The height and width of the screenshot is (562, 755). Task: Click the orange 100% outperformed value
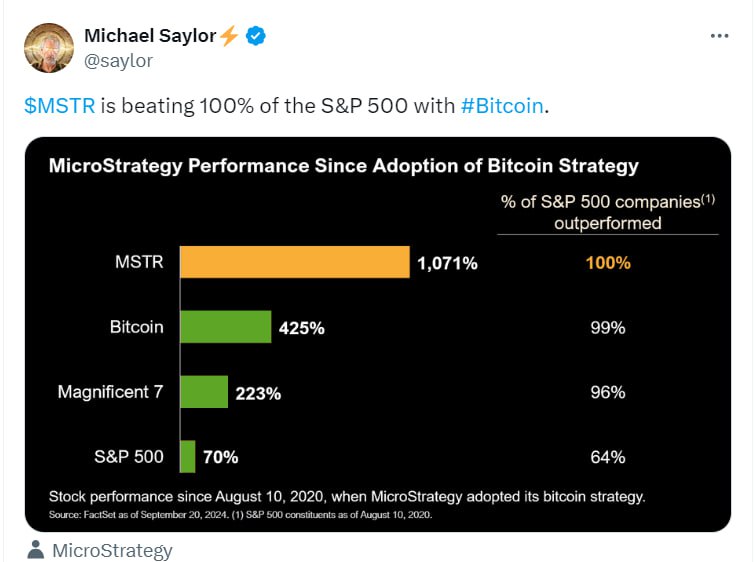[608, 263]
